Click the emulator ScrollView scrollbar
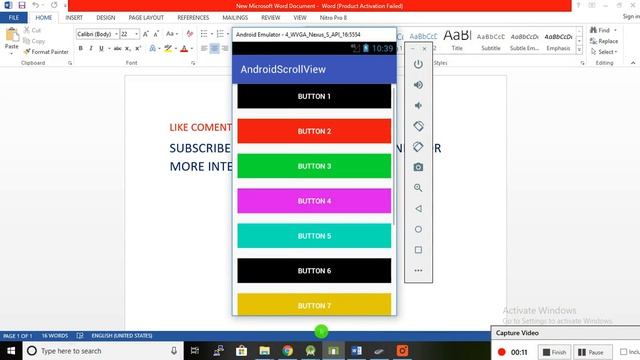Screen dimensions: 640x360 click(x=394, y=155)
